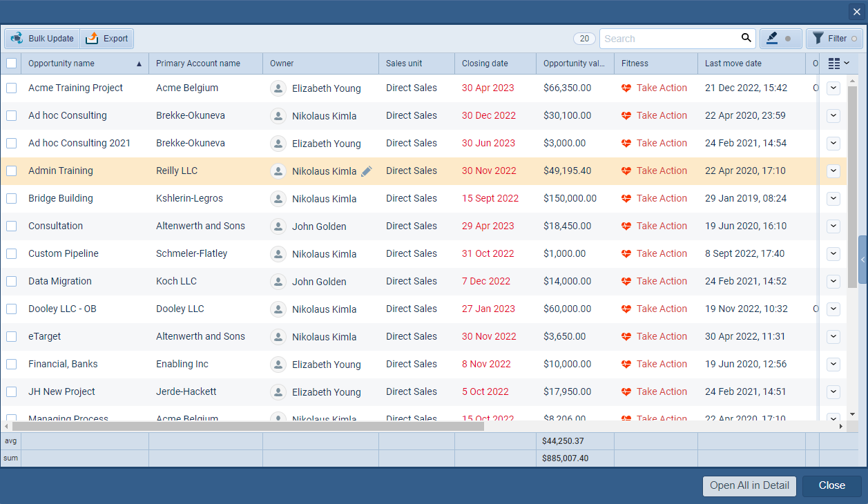Click the search magnifier icon

[x=746, y=39]
